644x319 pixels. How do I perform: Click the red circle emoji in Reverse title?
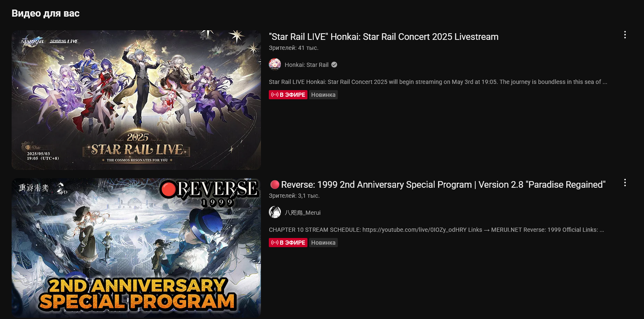click(x=274, y=184)
